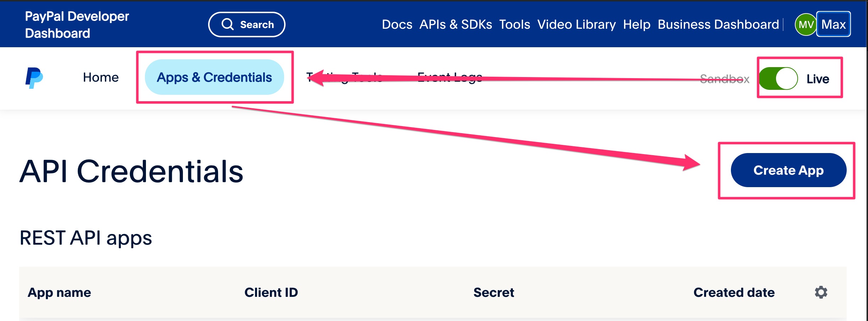
Task: Click the MV user avatar circle
Action: pyautogui.click(x=805, y=25)
